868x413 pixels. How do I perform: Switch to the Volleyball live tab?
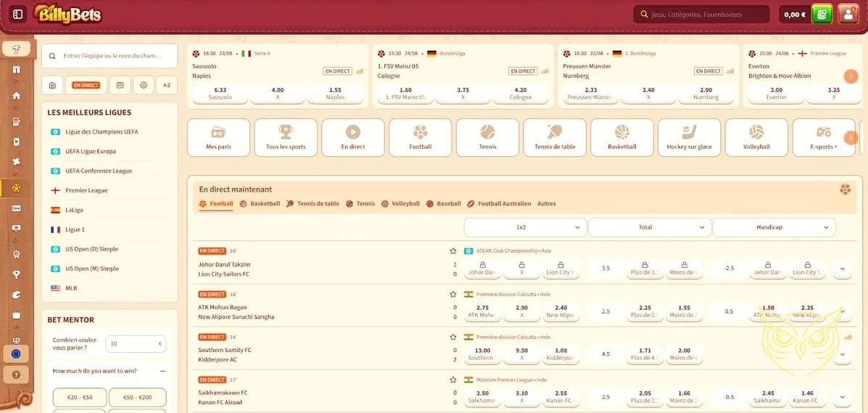pos(400,204)
